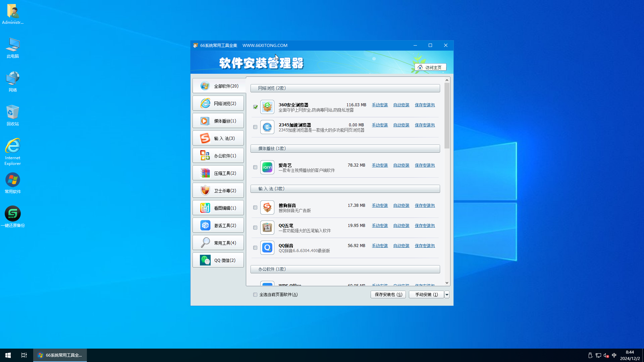Click the 保存安装包(S) button
The height and width of the screenshot is (362, 644).
pyautogui.click(x=388, y=295)
